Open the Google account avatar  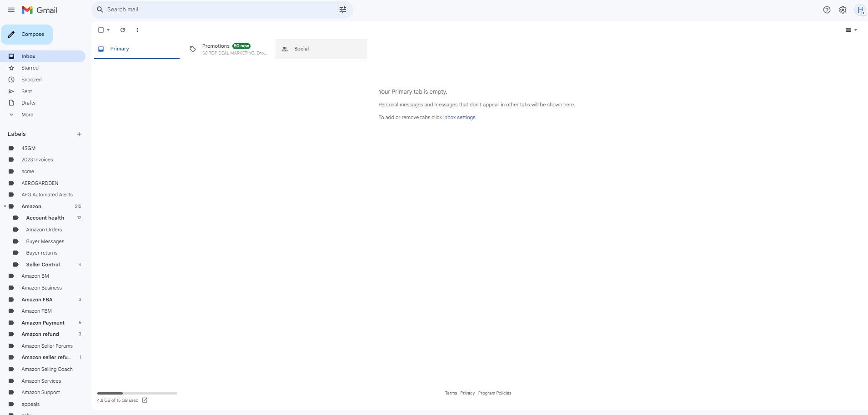click(x=860, y=10)
